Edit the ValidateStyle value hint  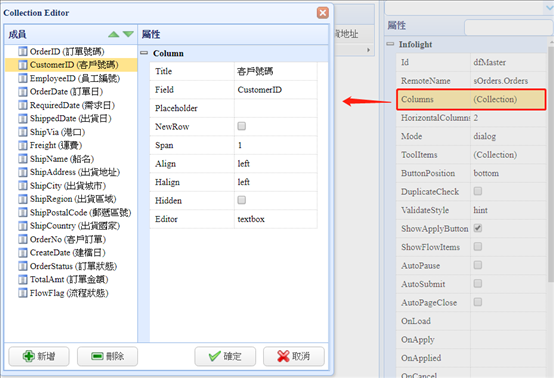tap(508, 210)
